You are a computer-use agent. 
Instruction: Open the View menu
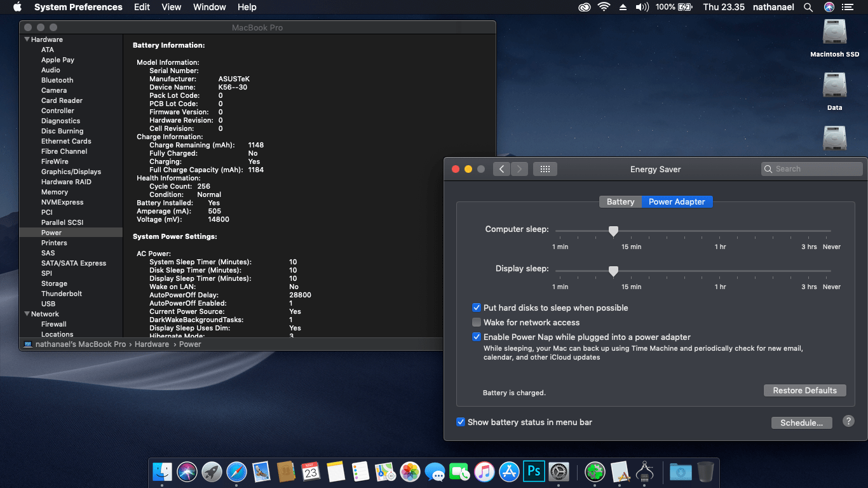tap(172, 7)
